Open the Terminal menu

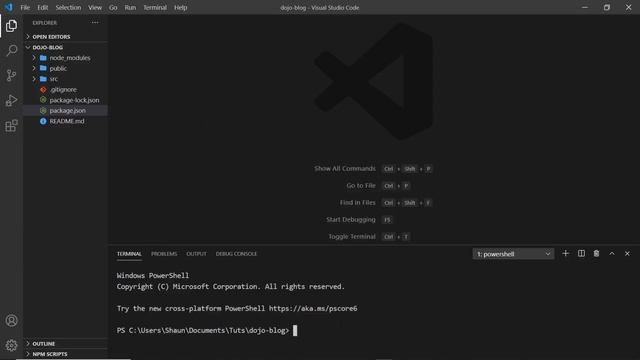(155, 7)
